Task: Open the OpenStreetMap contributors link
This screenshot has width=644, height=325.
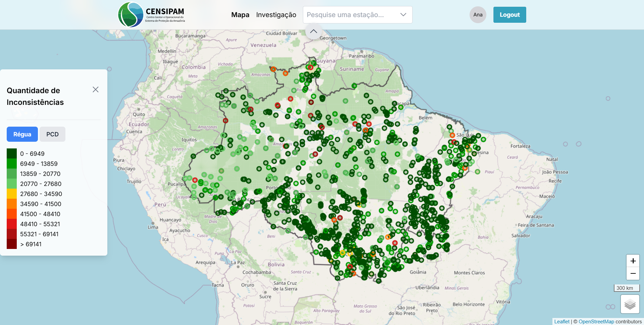Action: (x=596, y=322)
